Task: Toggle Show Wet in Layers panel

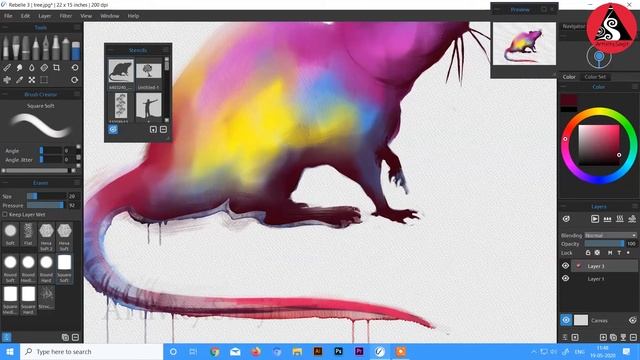Action: tap(566, 219)
